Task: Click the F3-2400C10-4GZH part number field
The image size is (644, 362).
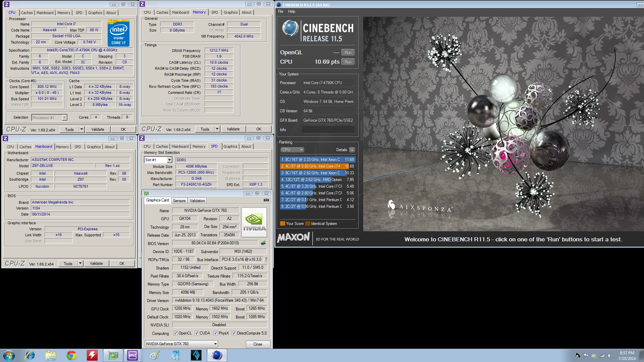Action: [x=196, y=185]
